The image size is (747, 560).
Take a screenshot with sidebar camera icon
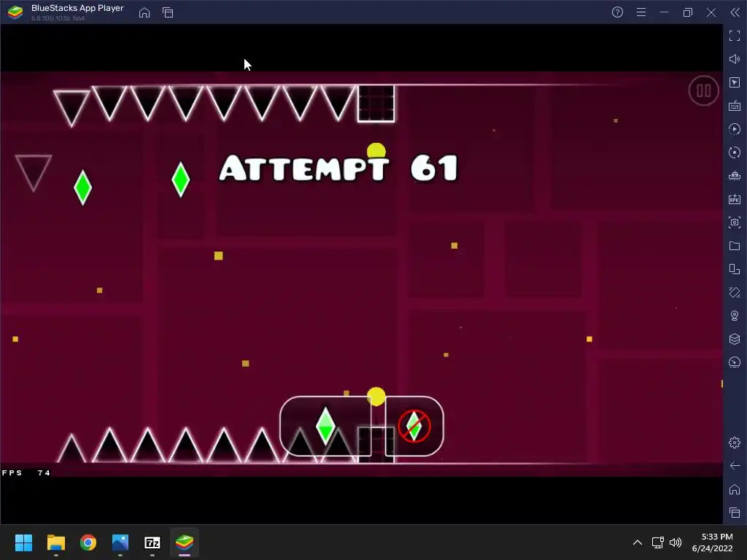click(735, 222)
